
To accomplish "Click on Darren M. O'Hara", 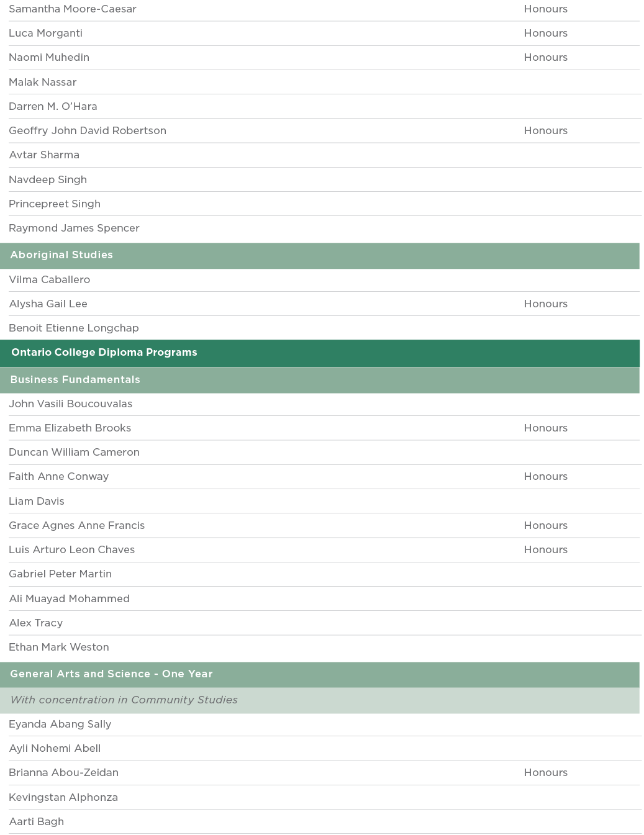I will click(53, 107).
